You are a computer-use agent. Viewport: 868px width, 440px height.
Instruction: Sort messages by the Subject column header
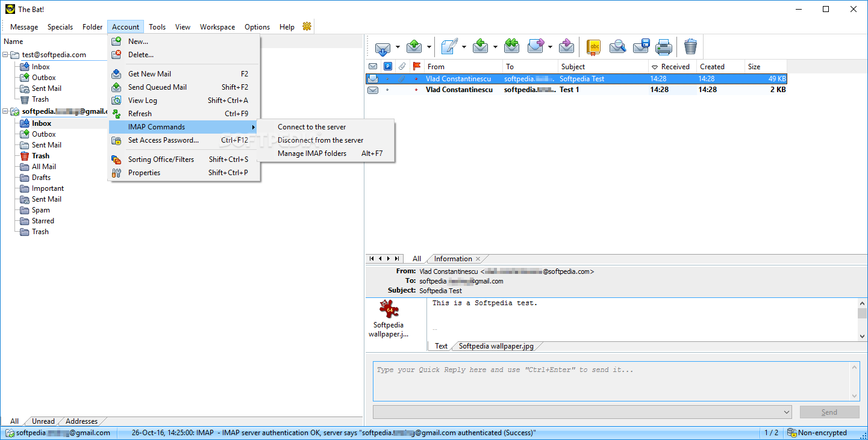(x=603, y=66)
